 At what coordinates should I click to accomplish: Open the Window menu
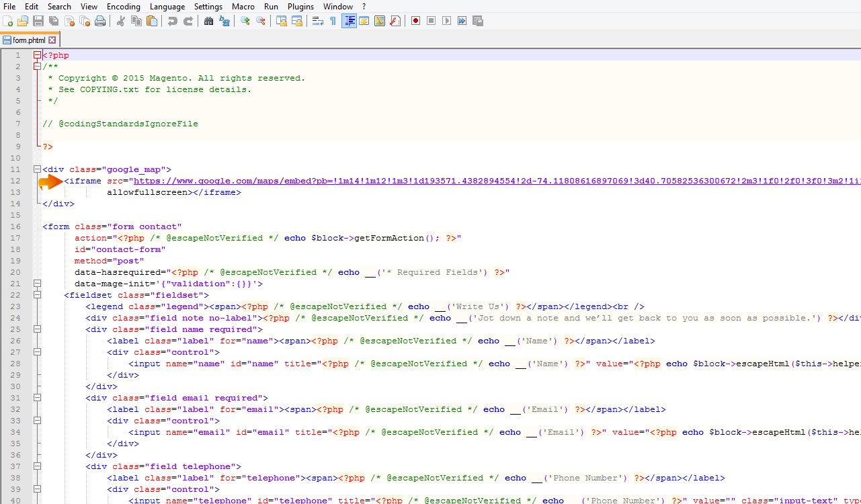click(338, 6)
